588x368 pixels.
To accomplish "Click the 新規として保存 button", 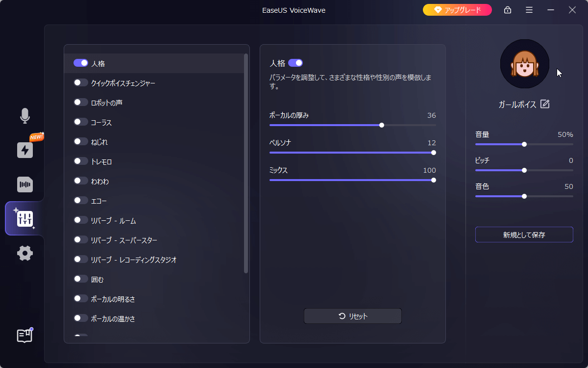I will click(x=524, y=235).
